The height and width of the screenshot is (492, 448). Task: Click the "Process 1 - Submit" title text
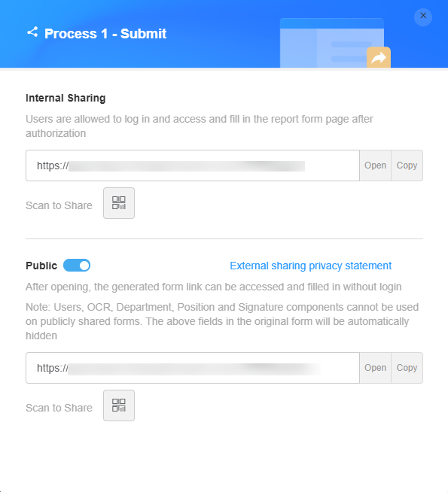pyautogui.click(x=105, y=34)
